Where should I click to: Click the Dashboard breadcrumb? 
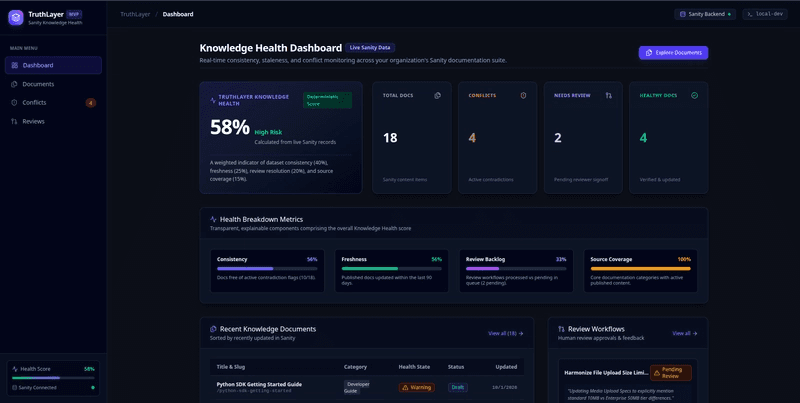point(178,14)
